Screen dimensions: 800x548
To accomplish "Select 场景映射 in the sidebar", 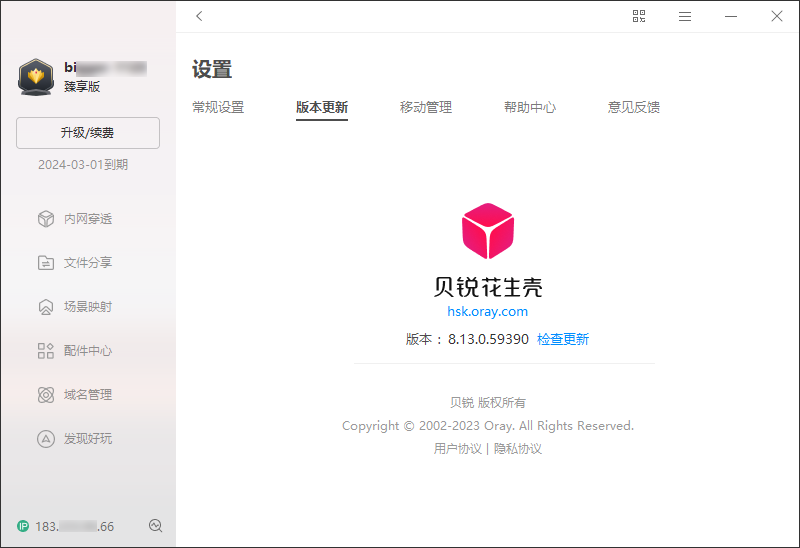I will point(87,307).
